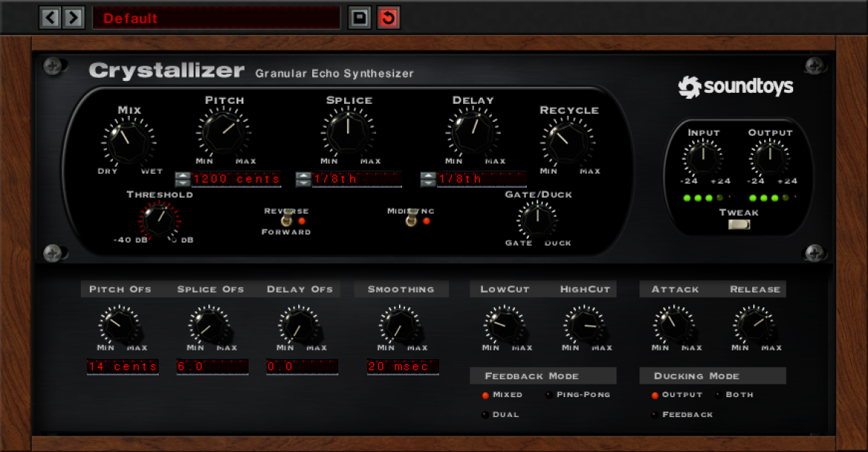Click the Pitch cents stepper arrows
The width and height of the screenshot is (868, 452).
click(183, 179)
